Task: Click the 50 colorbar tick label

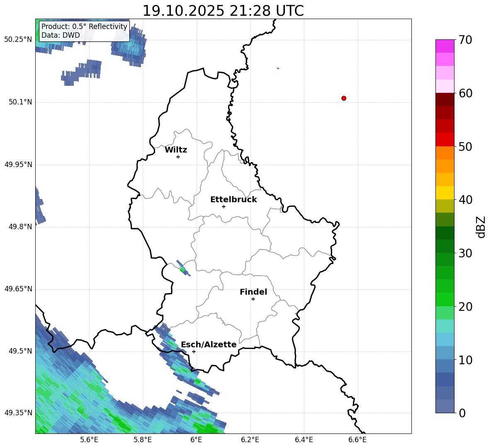Action: pyautogui.click(x=465, y=146)
